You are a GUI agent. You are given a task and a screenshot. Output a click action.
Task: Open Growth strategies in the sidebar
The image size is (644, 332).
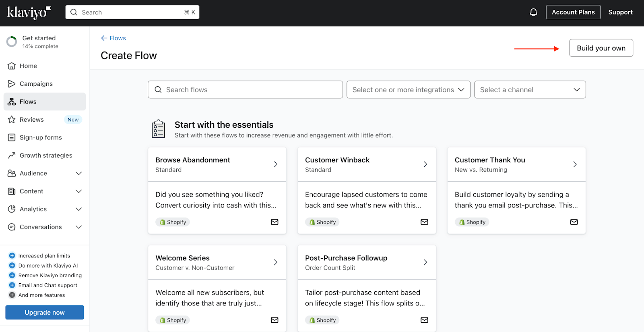coord(45,156)
